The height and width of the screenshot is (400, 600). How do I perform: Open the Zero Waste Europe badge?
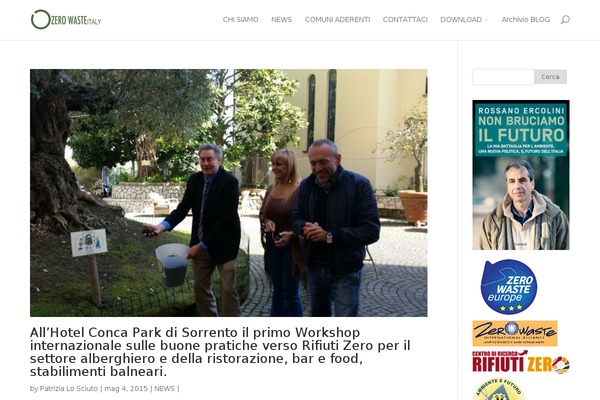pos(509,287)
